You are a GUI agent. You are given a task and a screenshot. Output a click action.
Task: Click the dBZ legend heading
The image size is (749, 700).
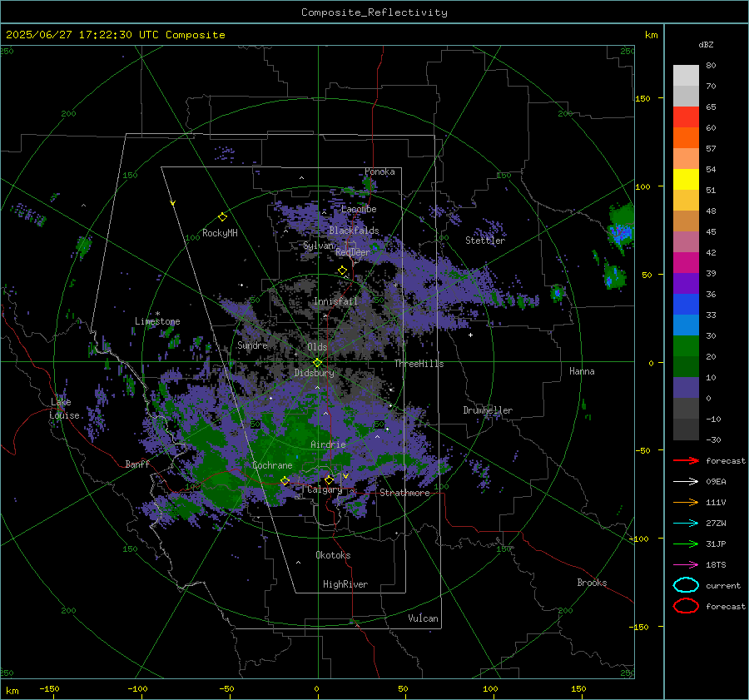tap(706, 44)
